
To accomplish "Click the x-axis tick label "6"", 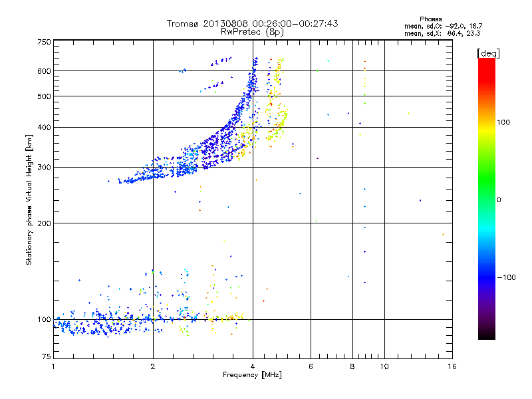I will click(x=311, y=366).
